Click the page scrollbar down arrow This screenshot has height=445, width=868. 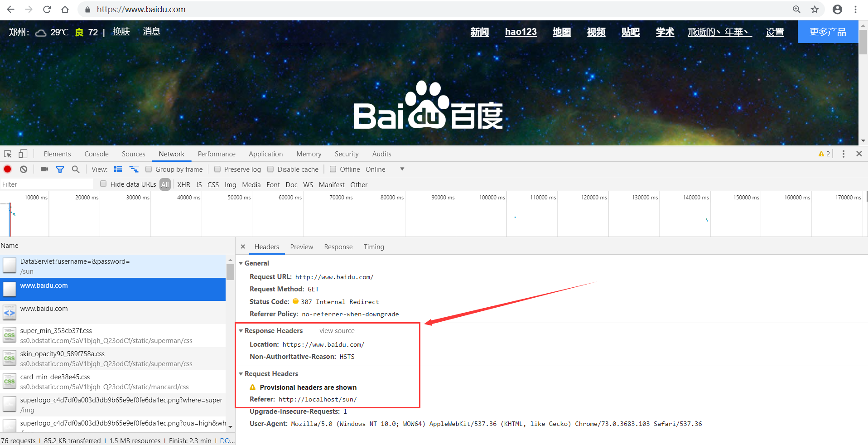tap(863, 141)
